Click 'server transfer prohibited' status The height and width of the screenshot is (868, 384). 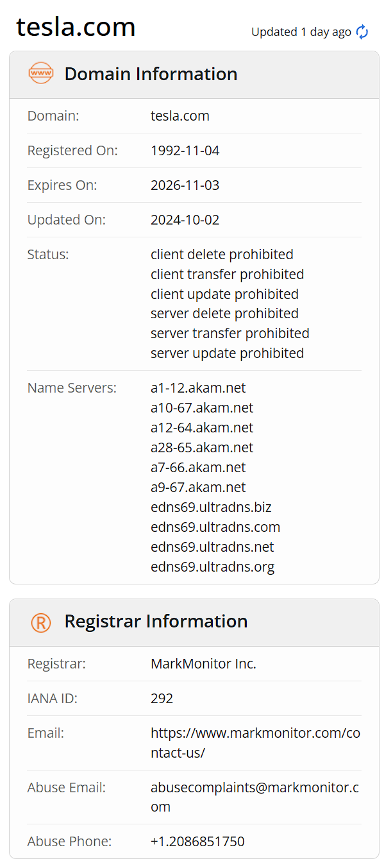coord(230,333)
